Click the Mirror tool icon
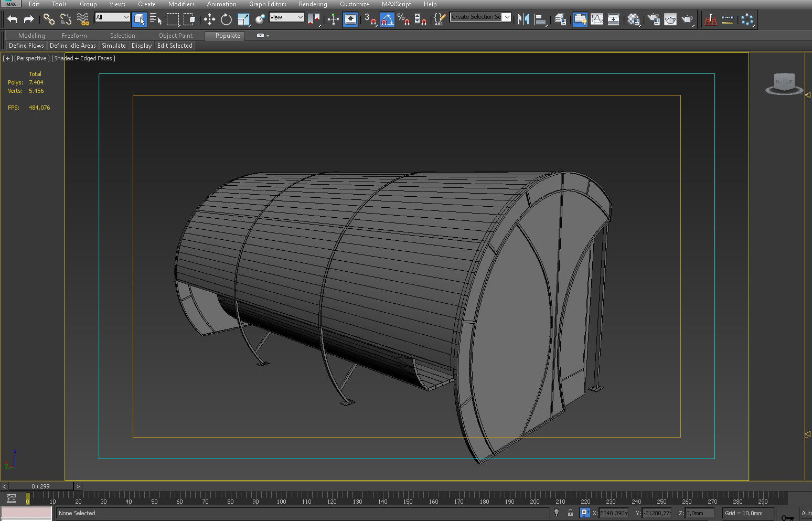Viewport: 812px width, 521px height. click(523, 19)
